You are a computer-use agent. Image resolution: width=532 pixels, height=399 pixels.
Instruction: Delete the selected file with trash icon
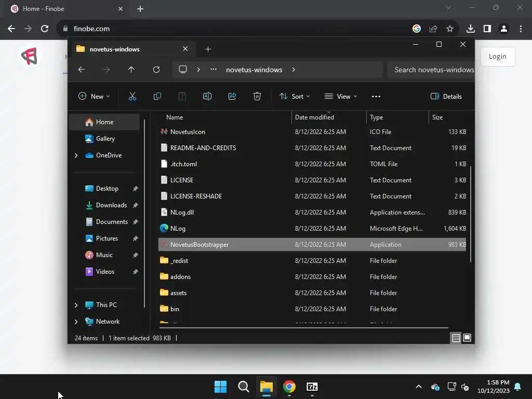tap(257, 96)
